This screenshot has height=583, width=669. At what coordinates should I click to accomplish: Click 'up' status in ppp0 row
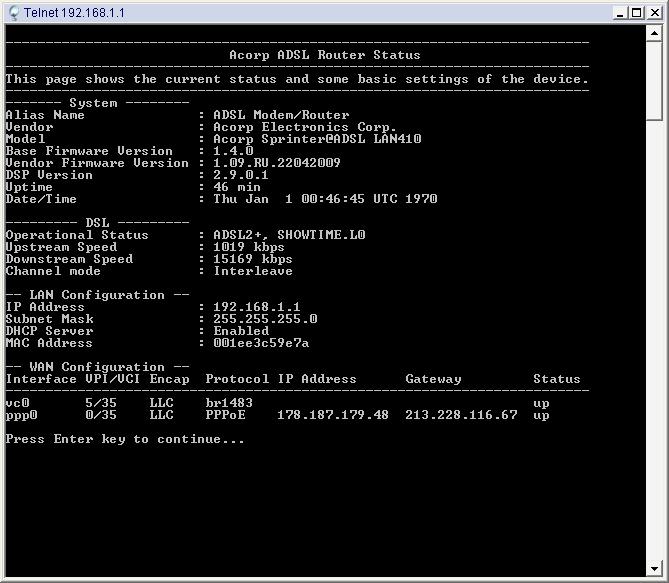[541, 416]
